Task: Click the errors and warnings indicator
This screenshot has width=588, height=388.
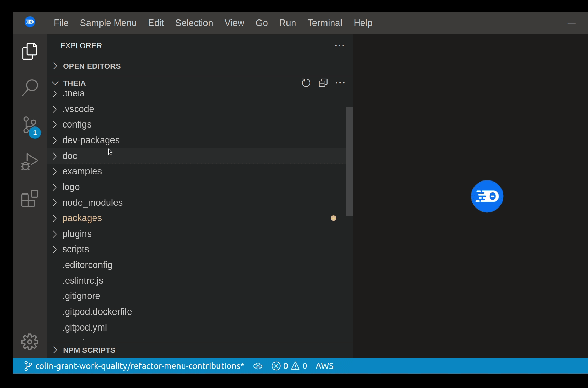Action: 289,366
